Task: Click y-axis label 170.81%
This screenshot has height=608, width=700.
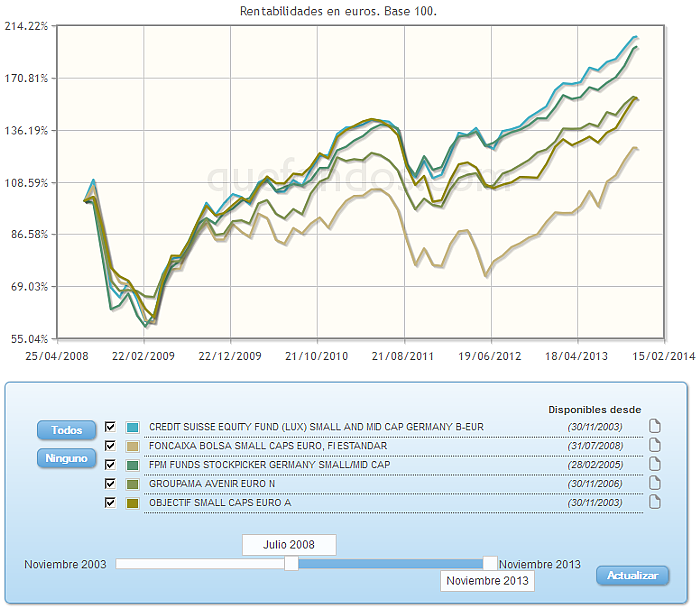Action: click(x=26, y=78)
